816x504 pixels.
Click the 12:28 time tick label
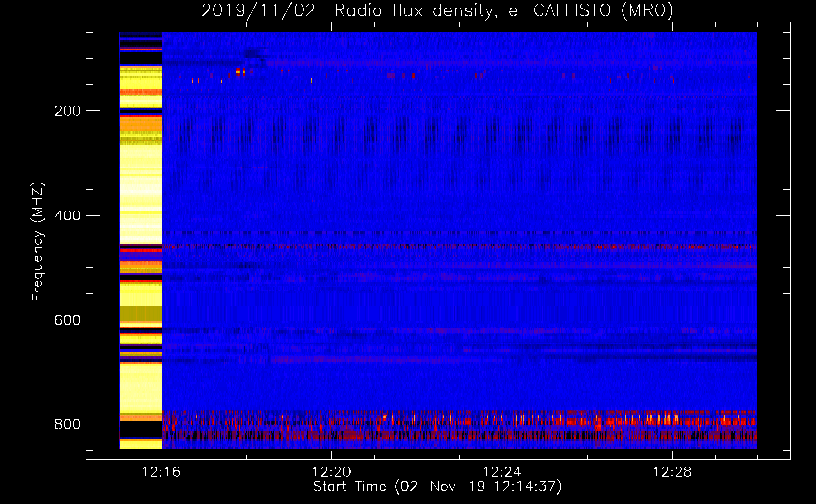point(673,472)
